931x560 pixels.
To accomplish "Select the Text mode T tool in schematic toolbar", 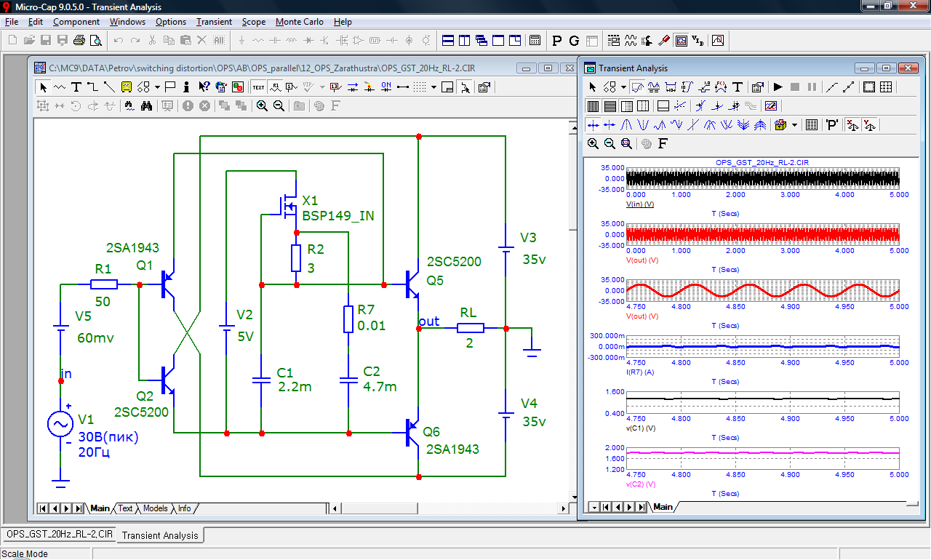I will click(x=76, y=87).
